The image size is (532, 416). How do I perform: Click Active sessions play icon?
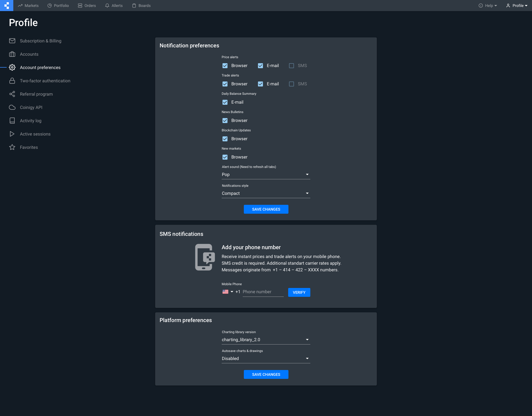(x=12, y=134)
